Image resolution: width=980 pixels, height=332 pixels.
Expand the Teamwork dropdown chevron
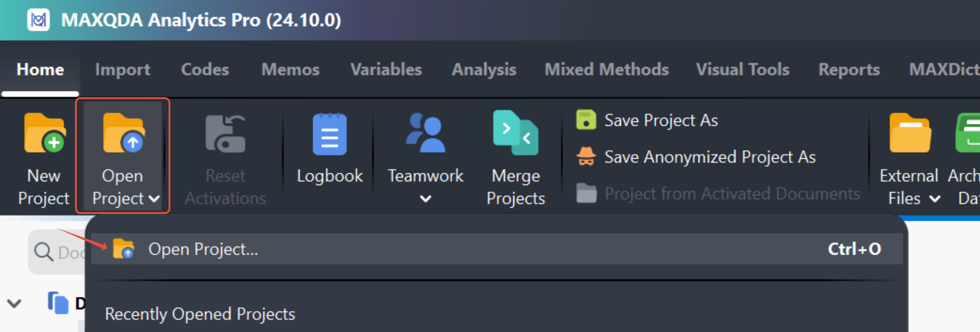(425, 199)
